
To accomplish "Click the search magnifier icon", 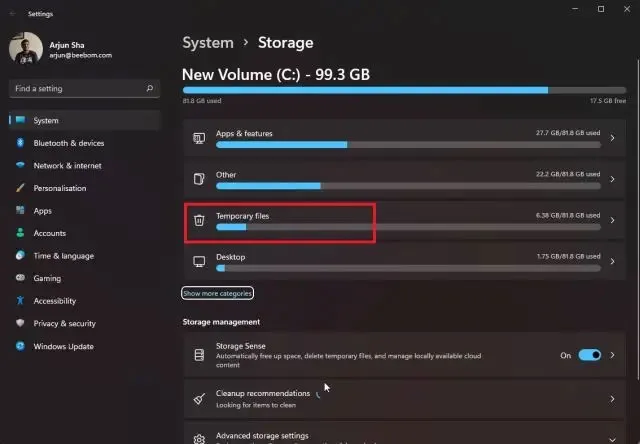I will [x=150, y=88].
